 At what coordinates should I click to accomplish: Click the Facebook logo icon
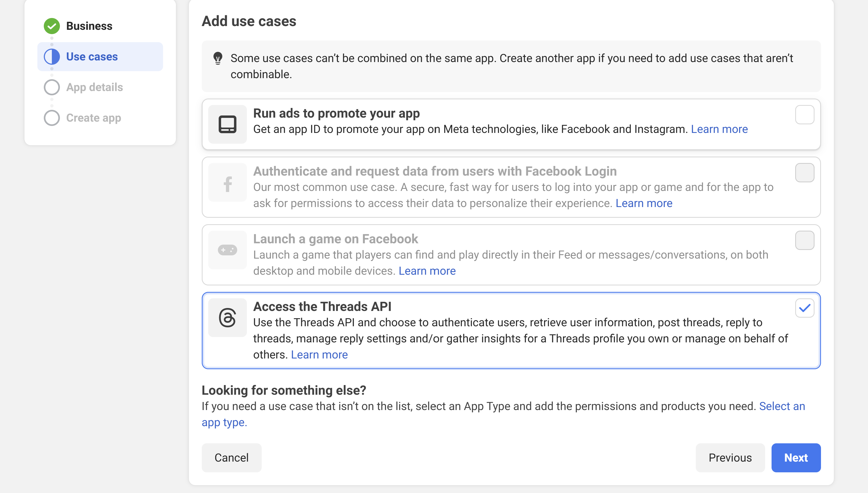[227, 184]
